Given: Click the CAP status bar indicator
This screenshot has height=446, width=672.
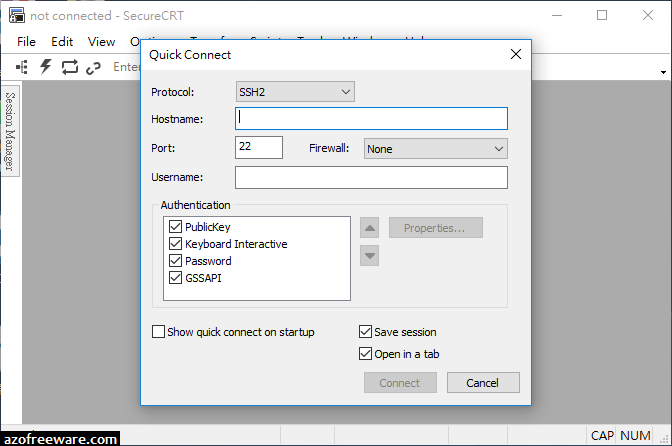Looking at the screenshot, I should point(602,436).
